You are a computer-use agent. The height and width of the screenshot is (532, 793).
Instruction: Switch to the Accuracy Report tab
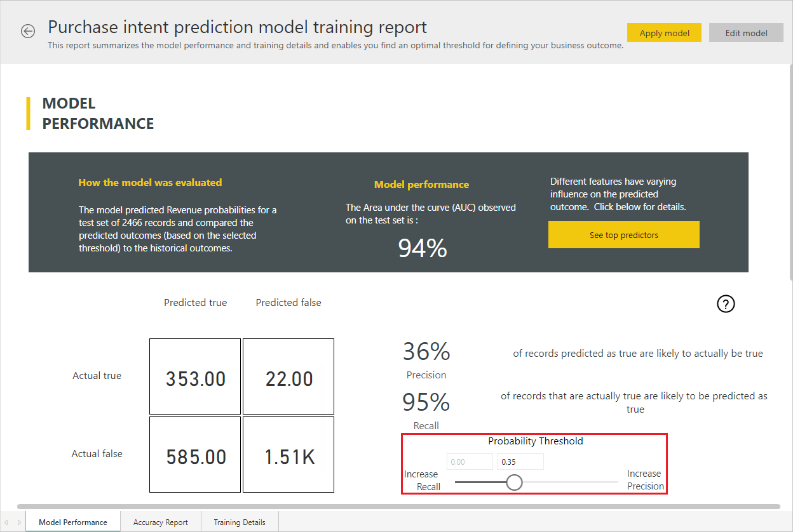(160, 522)
